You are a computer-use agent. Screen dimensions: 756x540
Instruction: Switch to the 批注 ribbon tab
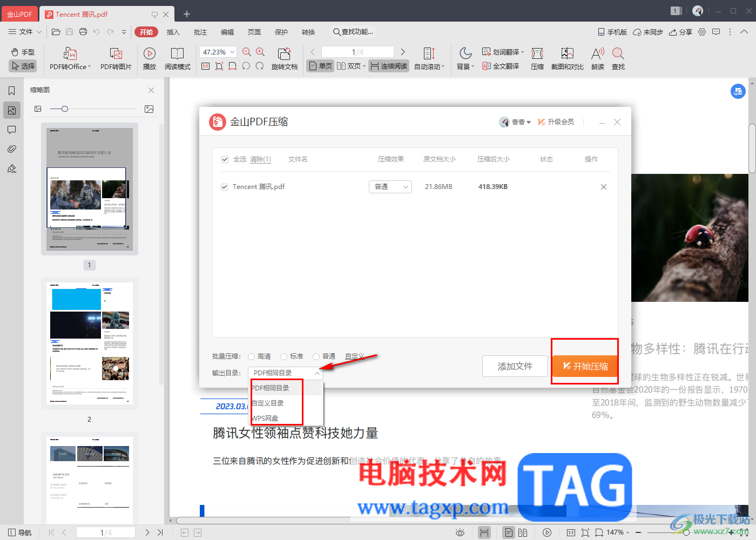pyautogui.click(x=200, y=32)
